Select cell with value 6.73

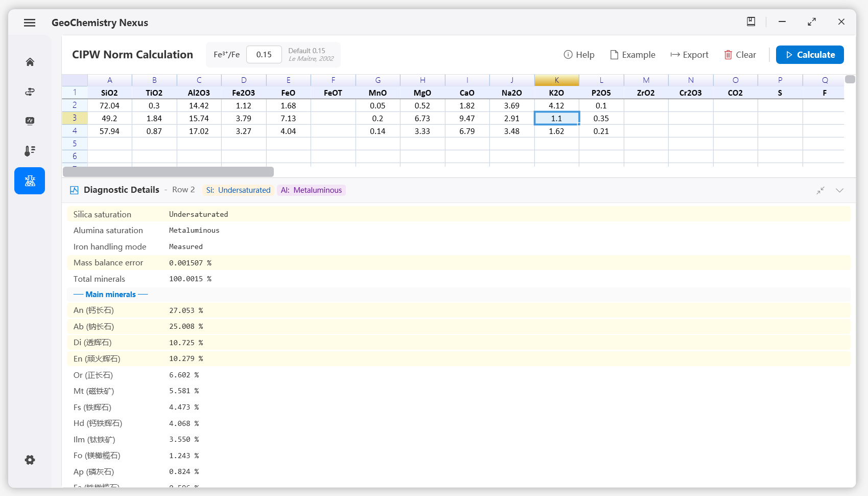point(423,118)
